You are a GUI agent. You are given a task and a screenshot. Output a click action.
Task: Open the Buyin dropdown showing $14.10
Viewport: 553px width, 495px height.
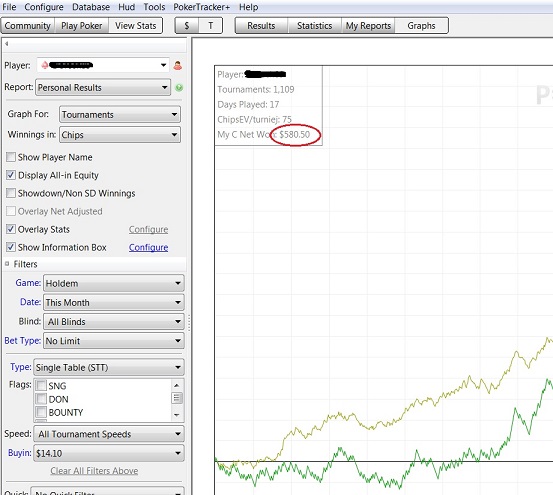point(109,453)
